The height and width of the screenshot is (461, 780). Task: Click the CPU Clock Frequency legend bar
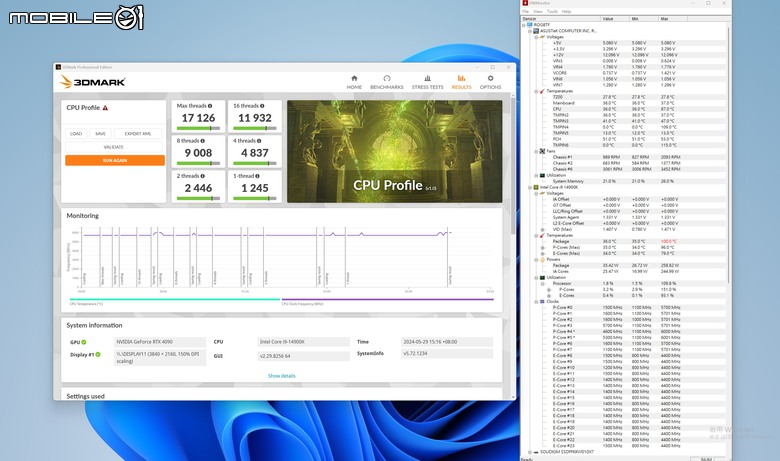click(388, 299)
